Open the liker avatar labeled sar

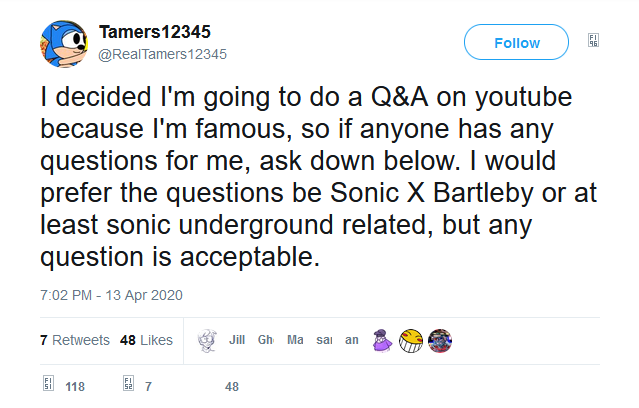click(x=324, y=340)
